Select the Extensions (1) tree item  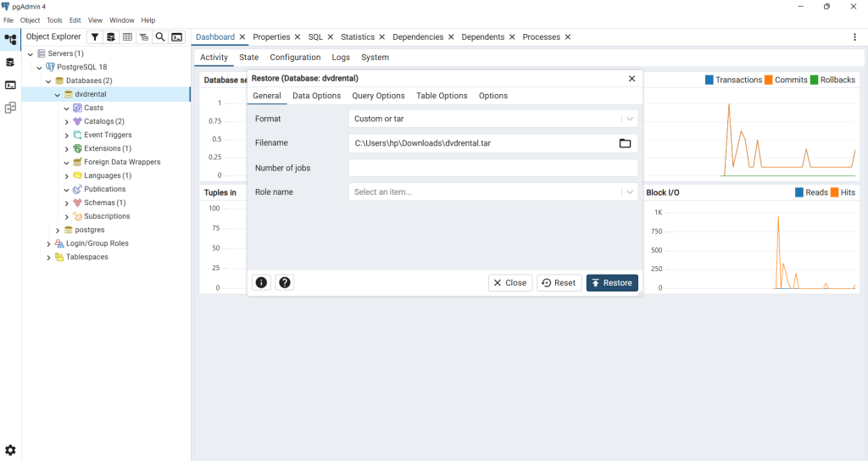(108, 149)
